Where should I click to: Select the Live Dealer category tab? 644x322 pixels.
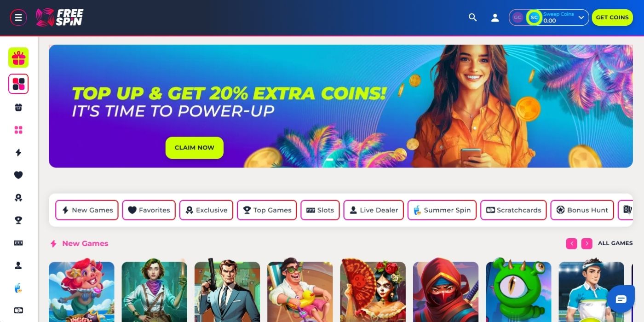click(374, 210)
